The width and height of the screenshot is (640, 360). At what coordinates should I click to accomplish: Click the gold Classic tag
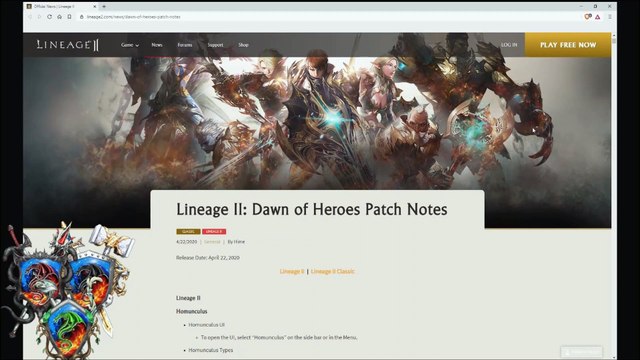pyautogui.click(x=188, y=231)
